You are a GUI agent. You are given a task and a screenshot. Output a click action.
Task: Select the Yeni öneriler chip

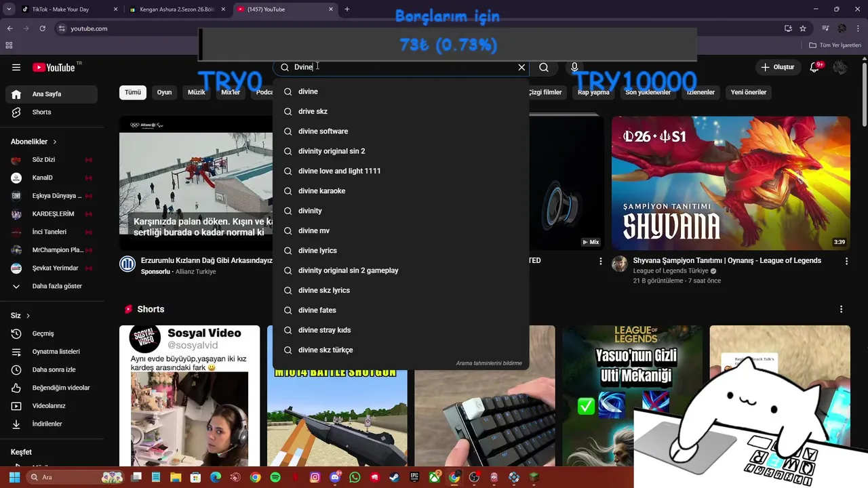coord(749,92)
